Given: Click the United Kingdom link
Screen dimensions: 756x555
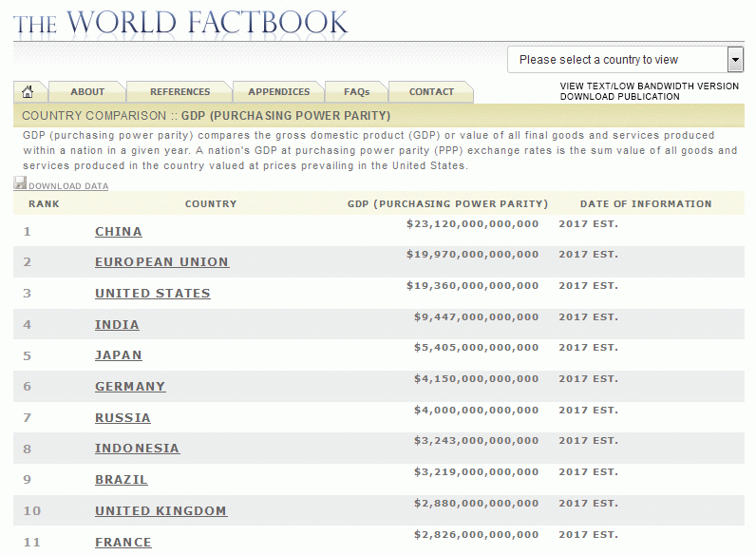Looking at the screenshot, I should (x=161, y=511).
